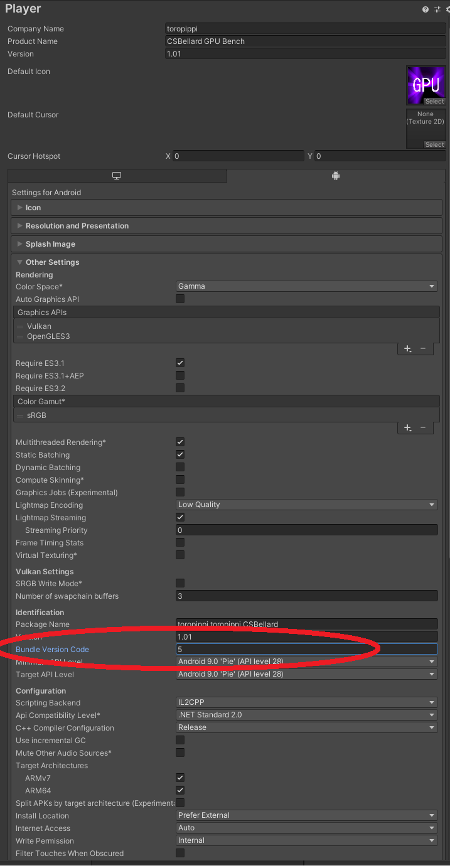Select a Default Cursor texture
This screenshot has width=450, height=868.
434,144
